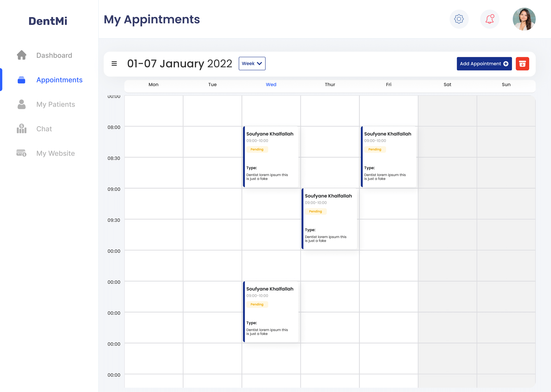Viewport: 551px width, 392px height.
Task: Click the Dashboard home icon
Action: (x=21, y=55)
